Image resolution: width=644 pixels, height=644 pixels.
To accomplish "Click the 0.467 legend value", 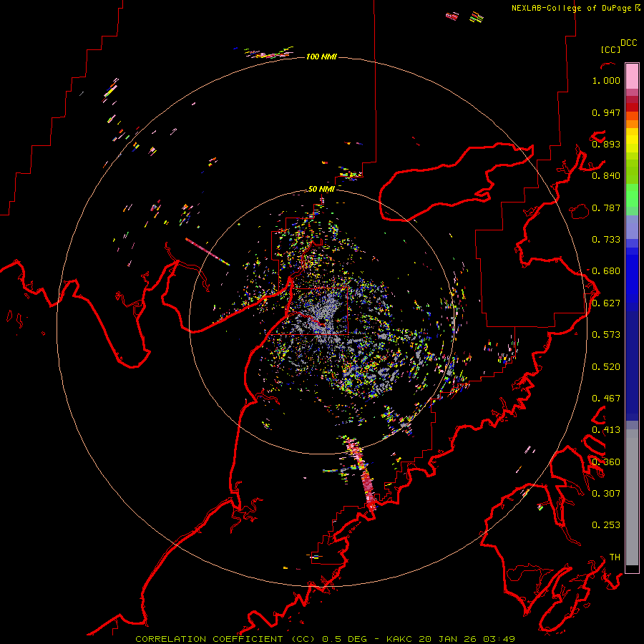I will (x=606, y=399).
